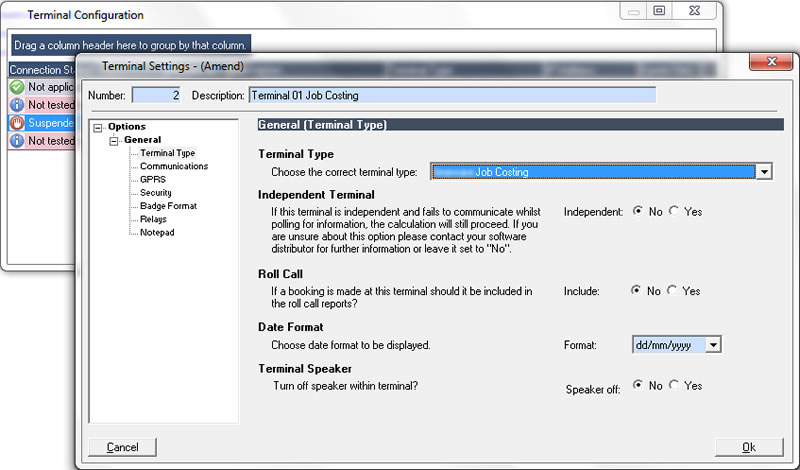Turn Speaker off option to Yes
Image resolution: width=800 pixels, height=470 pixels.
[x=674, y=385]
